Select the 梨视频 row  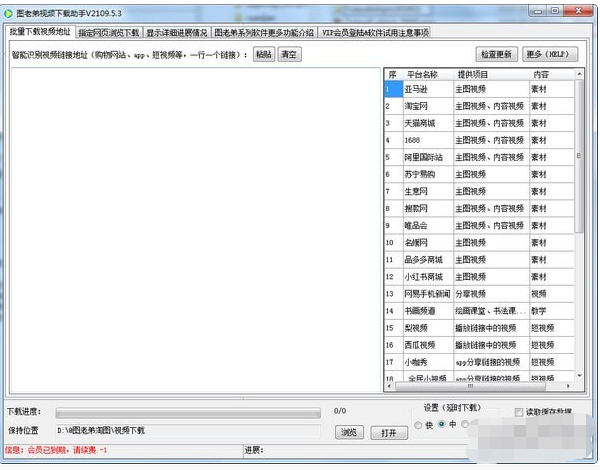click(x=479, y=328)
